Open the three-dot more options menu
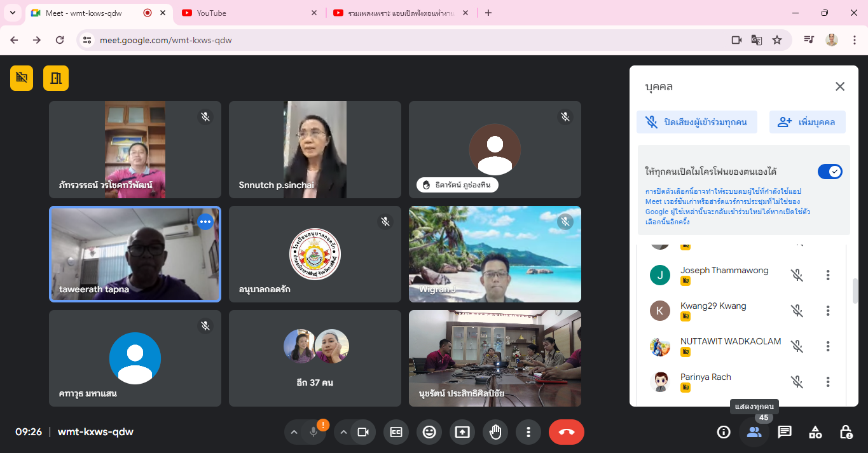 pos(528,432)
